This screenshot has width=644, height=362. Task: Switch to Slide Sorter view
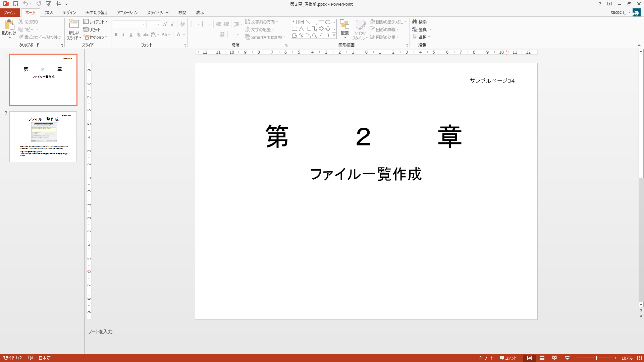pos(542,358)
